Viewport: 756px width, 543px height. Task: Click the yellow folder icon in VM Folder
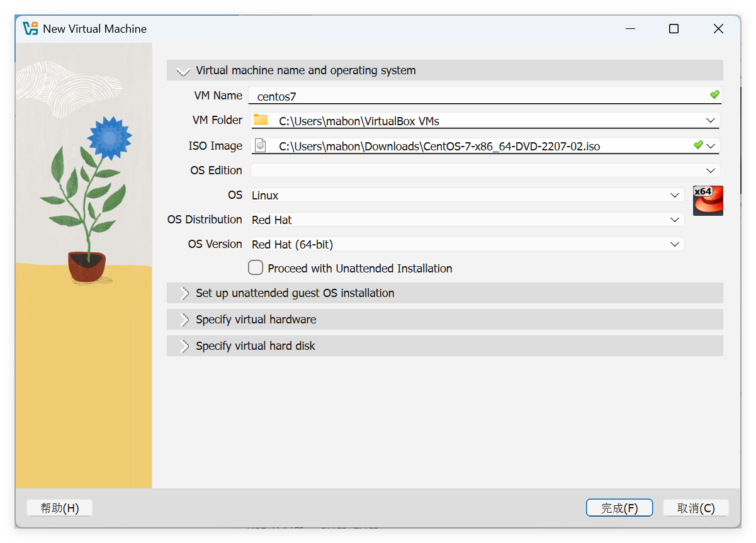(260, 120)
